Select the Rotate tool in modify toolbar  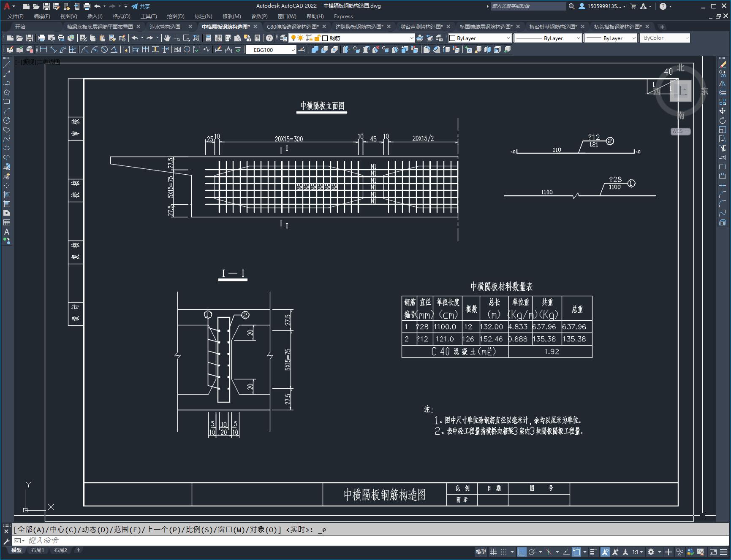click(723, 120)
